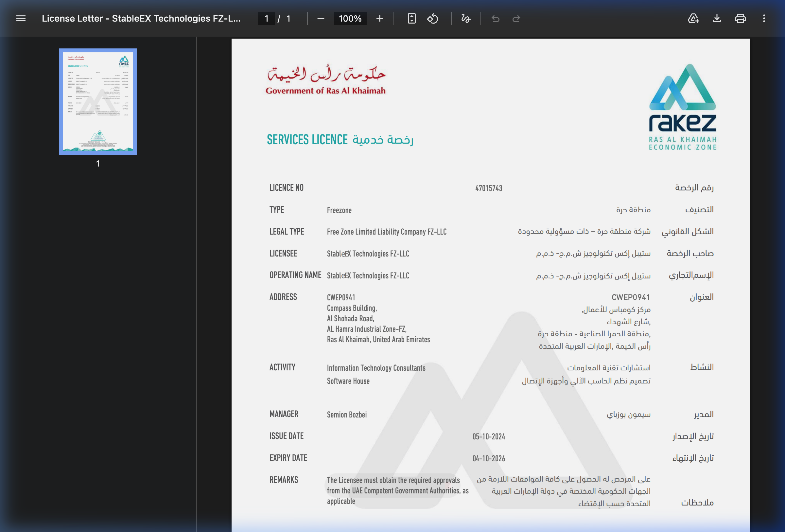Click the page number input box

(x=267, y=19)
